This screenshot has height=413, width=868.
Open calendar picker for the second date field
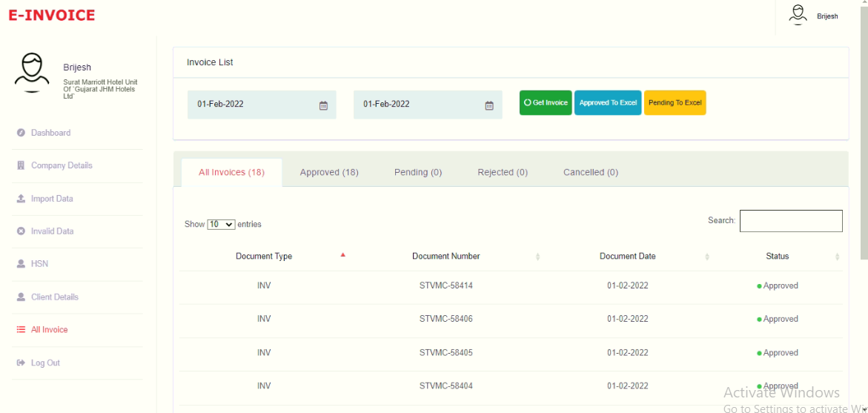tap(489, 105)
